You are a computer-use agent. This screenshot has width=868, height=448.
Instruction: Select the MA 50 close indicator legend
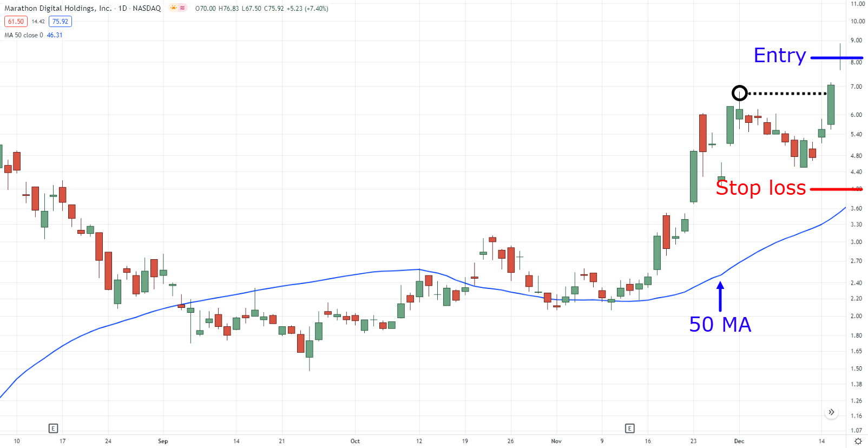coord(33,35)
